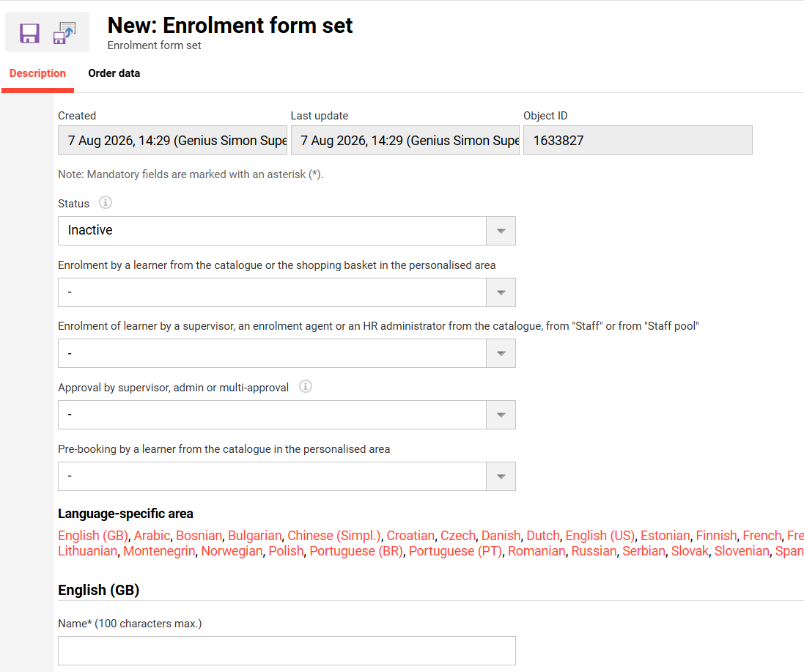
Task: Select the Norwegian language link
Action: (x=232, y=551)
